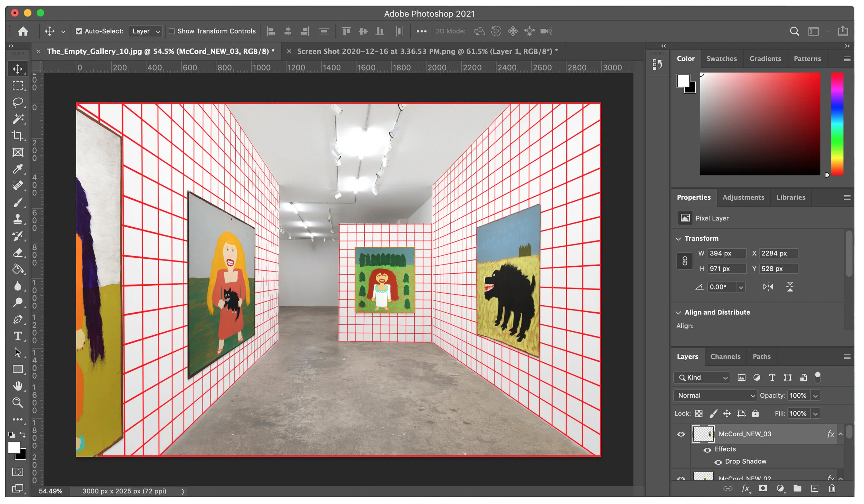This screenshot has width=864, height=504.
Task: Select the Rectangle shape tool
Action: tap(18, 369)
